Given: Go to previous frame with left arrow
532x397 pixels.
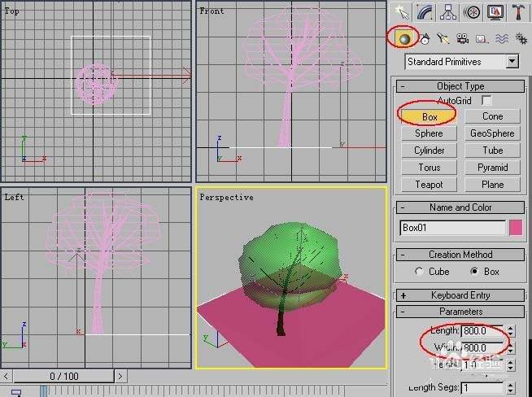Looking at the screenshot, I should tap(7, 376).
